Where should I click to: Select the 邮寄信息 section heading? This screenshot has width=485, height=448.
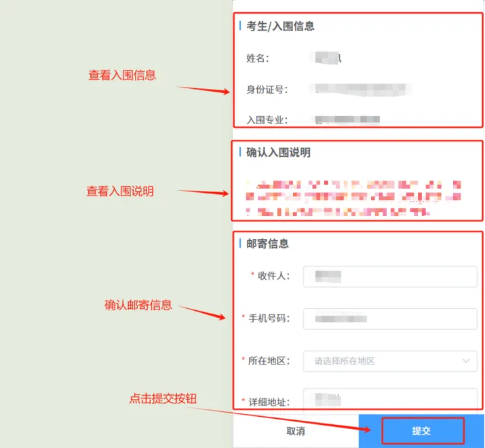(267, 244)
